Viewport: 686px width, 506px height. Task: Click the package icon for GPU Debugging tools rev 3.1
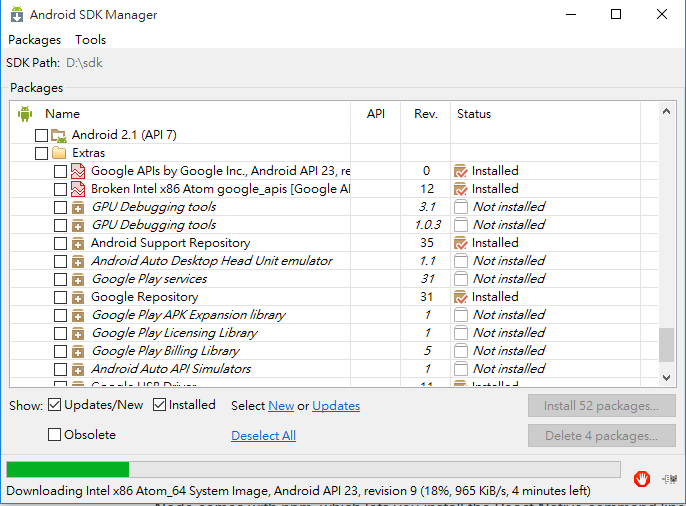coord(78,207)
